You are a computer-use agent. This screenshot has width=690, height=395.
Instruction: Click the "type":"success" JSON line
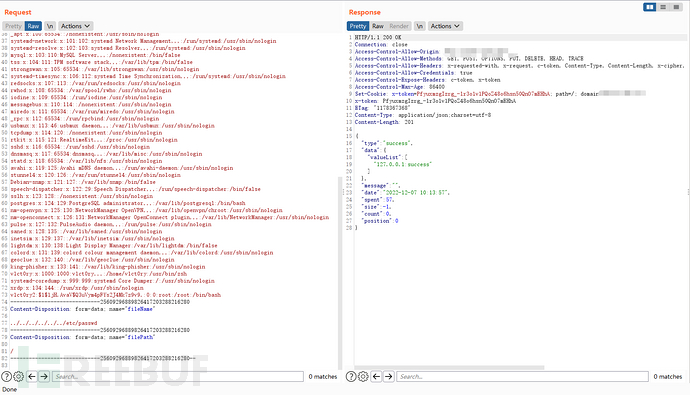[387, 143]
